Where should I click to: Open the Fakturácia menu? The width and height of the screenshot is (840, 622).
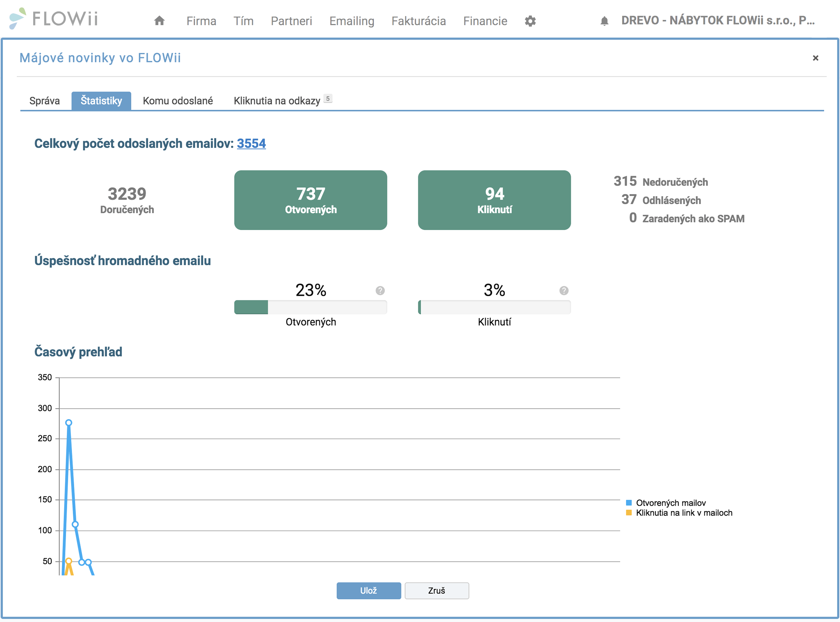click(x=419, y=21)
